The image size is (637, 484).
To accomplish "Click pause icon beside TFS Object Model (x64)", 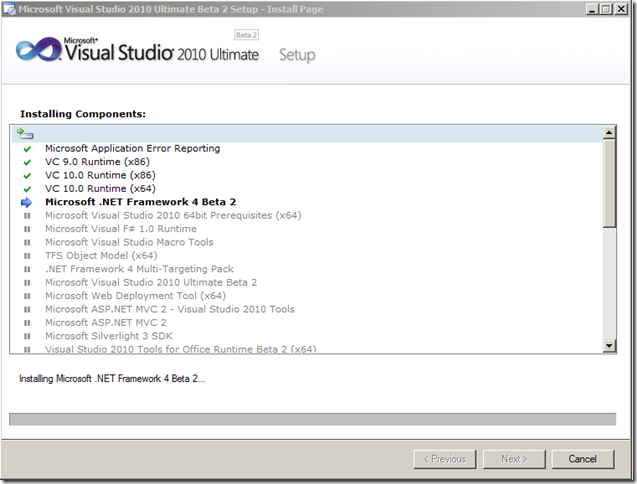I will click(27, 256).
